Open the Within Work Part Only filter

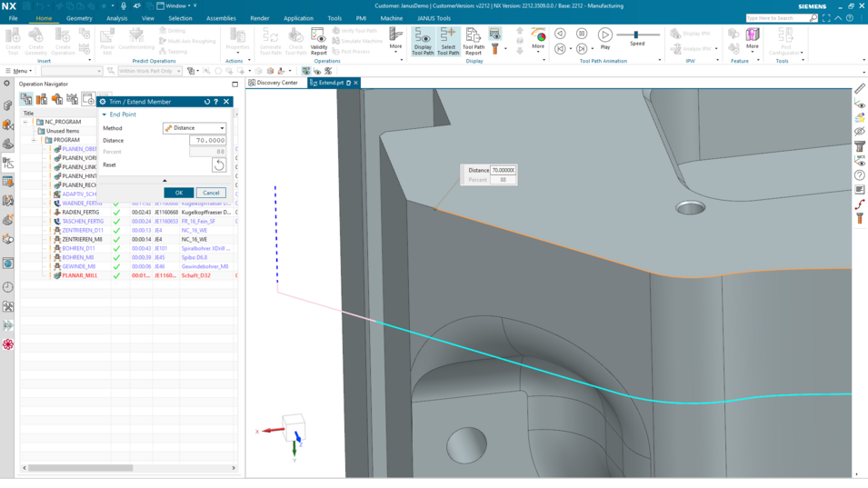[x=150, y=71]
